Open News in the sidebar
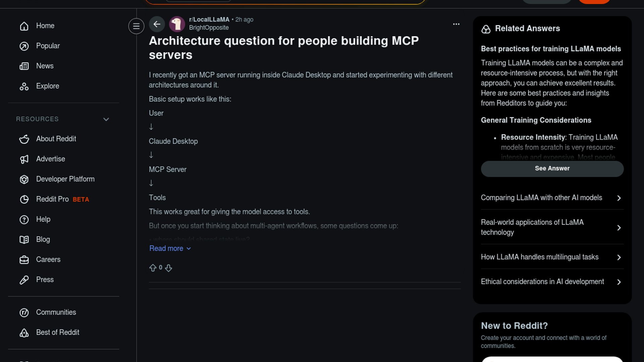This screenshot has width=644, height=362. pyautogui.click(x=45, y=66)
